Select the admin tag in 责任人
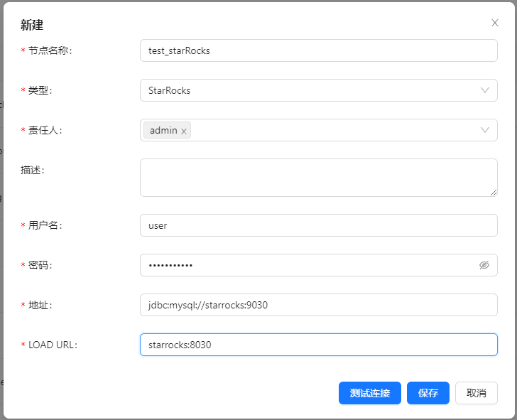This screenshot has height=420, width=517. (x=163, y=130)
